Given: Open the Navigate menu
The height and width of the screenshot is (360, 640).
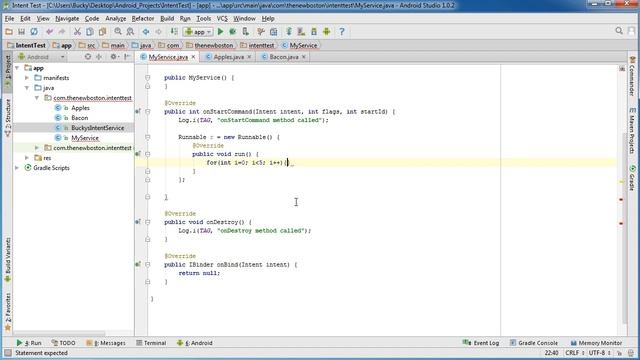Looking at the screenshot, I should pos(67,19).
